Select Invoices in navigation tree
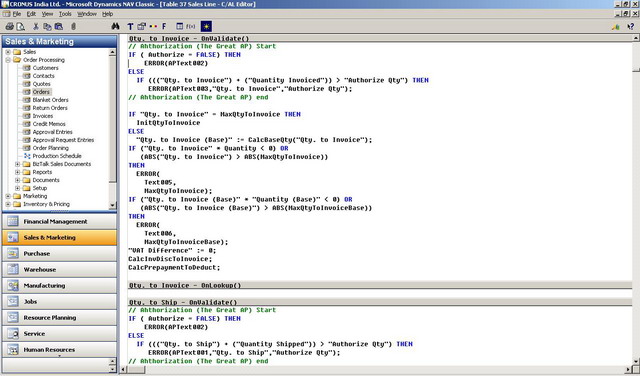The width and height of the screenshot is (640, 376). click(43, 116)
